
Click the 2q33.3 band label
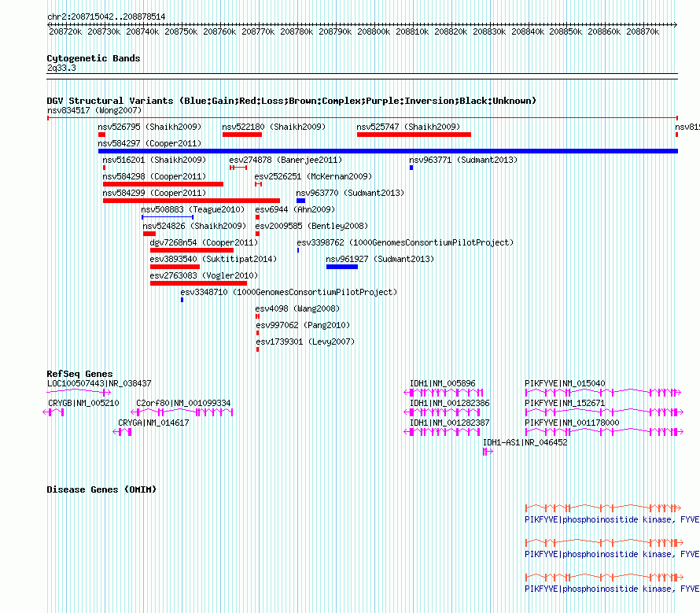(61, 68)
